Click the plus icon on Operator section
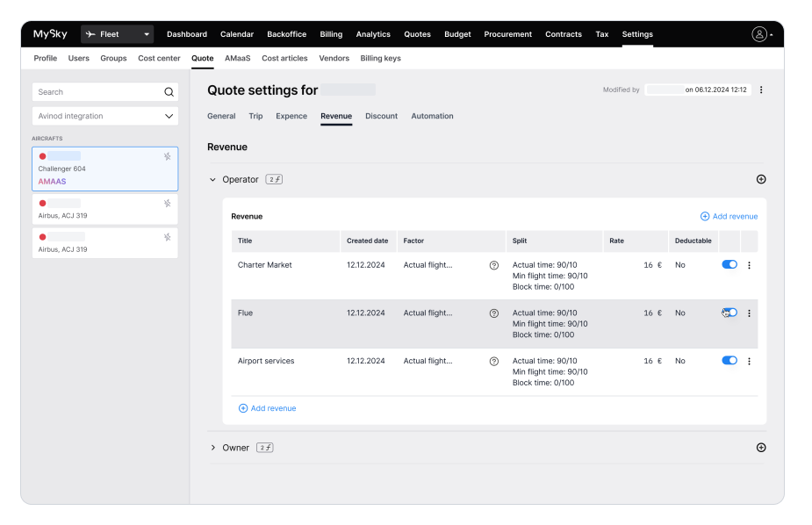The height and width of the screenshot is (525, 812). pyautogui.click(x=761, y=179)
